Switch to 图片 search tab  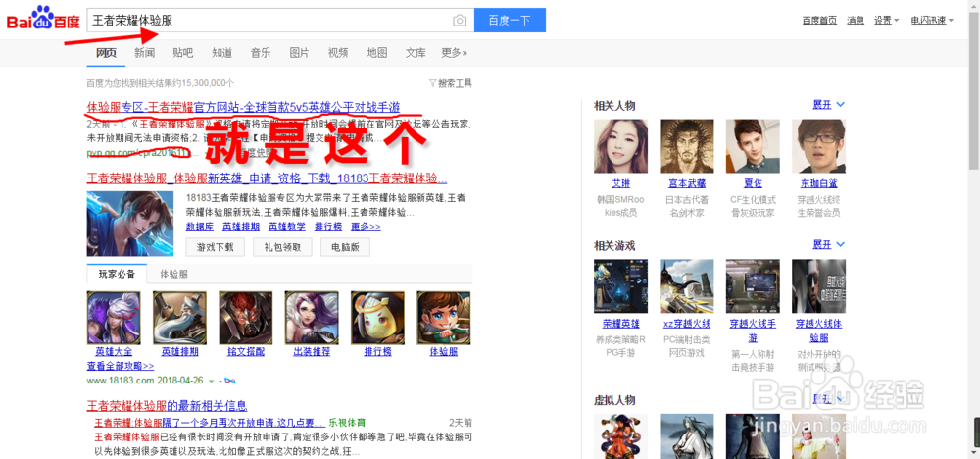299,53
